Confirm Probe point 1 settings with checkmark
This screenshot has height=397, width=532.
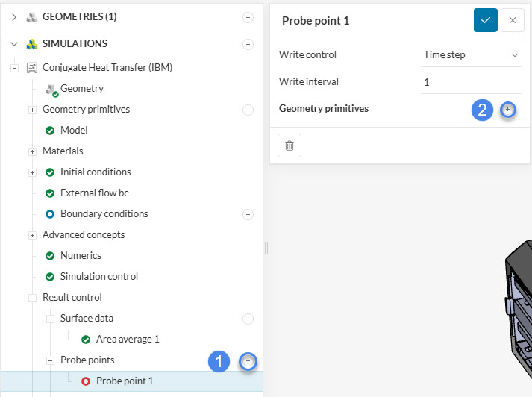click(x=485, y=20)
